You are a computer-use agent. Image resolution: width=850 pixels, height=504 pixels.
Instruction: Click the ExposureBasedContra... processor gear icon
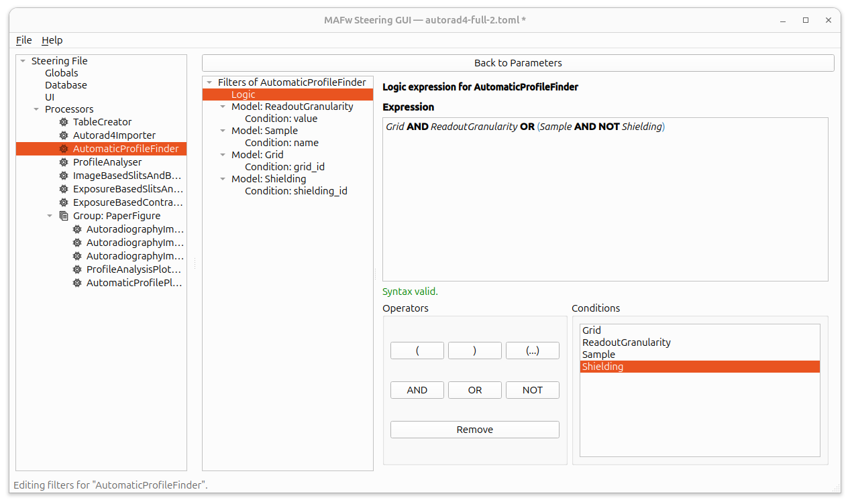(64, 202)
